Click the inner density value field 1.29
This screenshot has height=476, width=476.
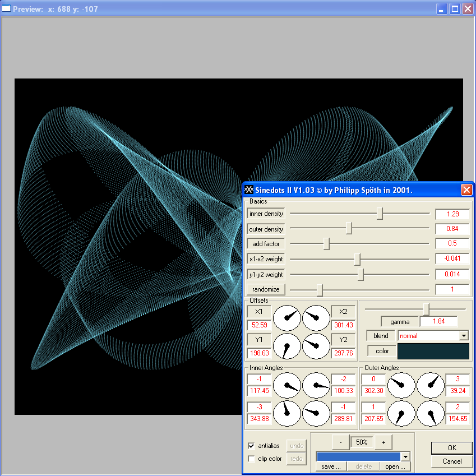click(x=452, y=214)
